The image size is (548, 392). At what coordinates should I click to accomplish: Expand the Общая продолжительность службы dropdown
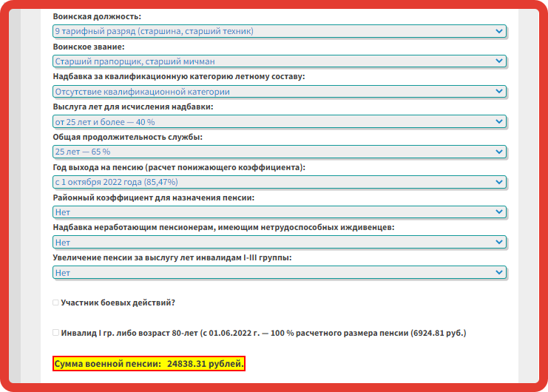pyautogui.click(x=280, y=152)
